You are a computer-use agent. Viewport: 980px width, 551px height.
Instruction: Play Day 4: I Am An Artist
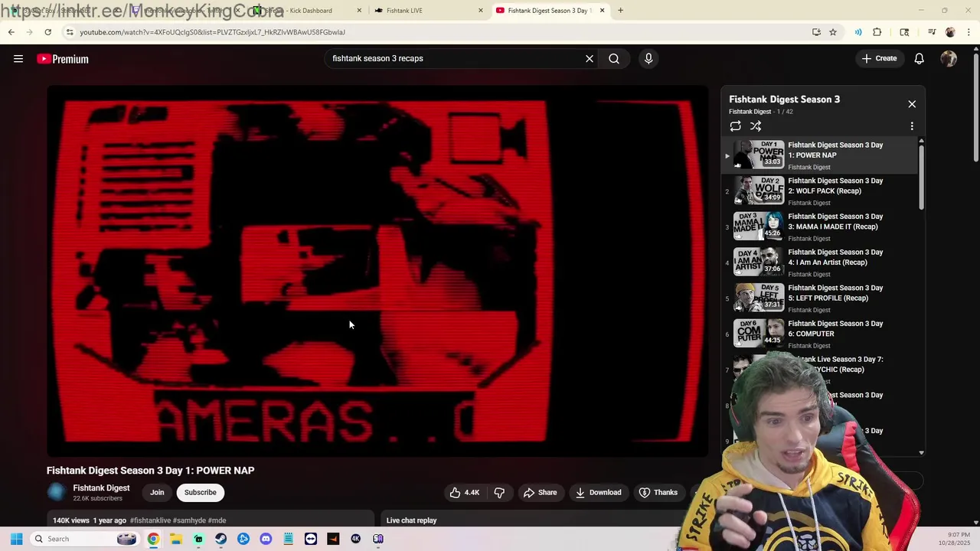tap(819, 263)
